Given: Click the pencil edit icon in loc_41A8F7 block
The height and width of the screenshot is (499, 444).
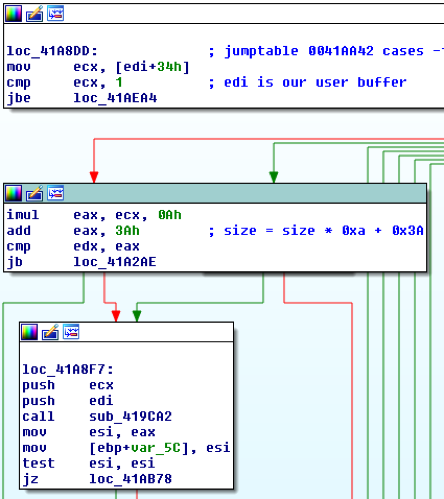Looking at the screenshot, I should coord(50,332).
